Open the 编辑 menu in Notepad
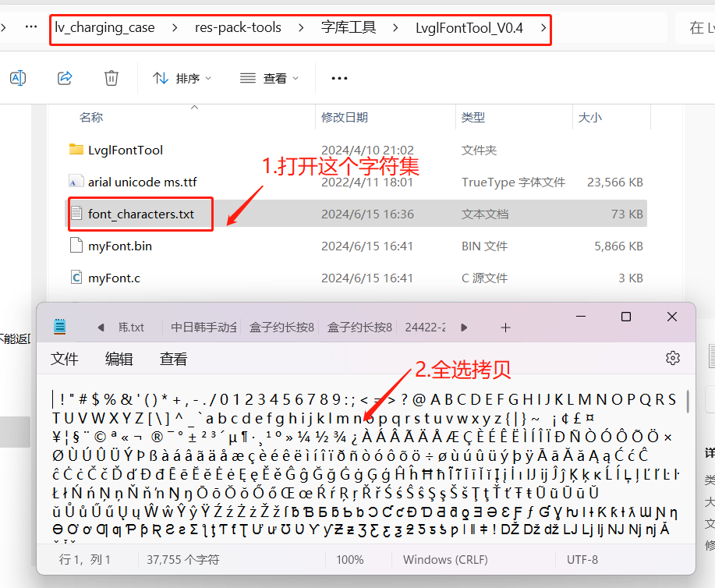Image resolution: width=715 pixels, height=588 pixels. (119, 359)
